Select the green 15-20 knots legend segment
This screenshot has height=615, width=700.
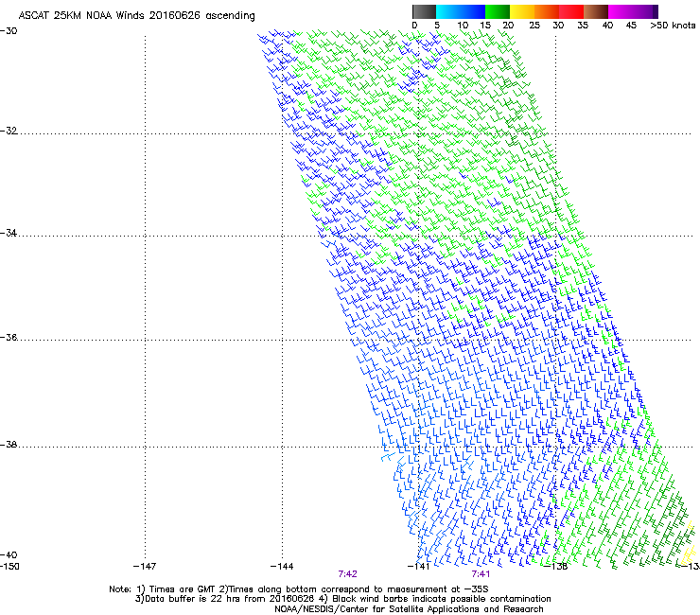(498, 11)
